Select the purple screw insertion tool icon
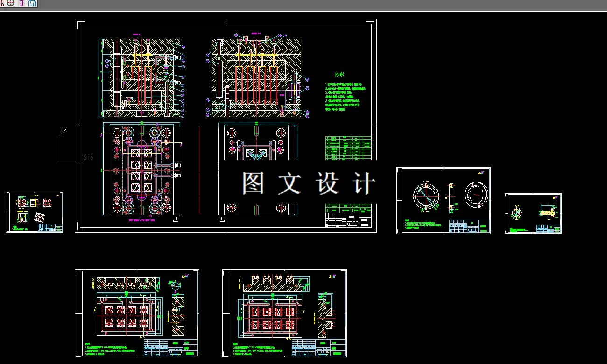This screenshot has height=364, width=607. tap(21, 3)
